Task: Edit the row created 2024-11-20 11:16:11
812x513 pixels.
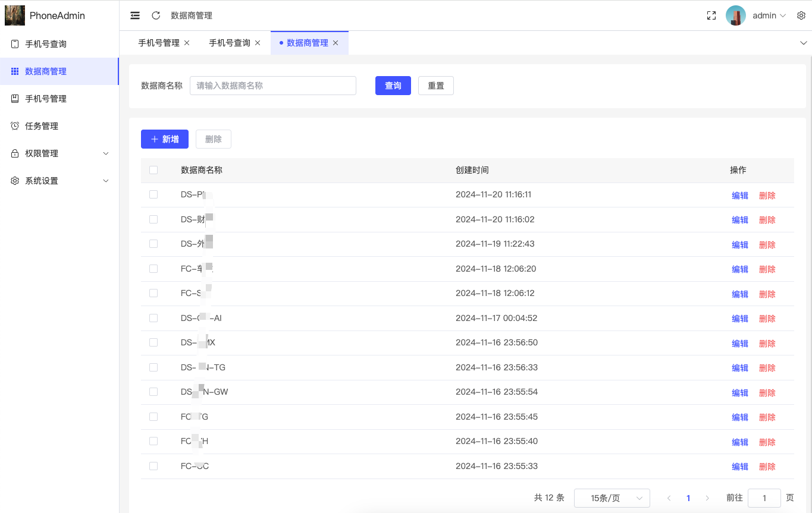Action: (x=740, y=196)
